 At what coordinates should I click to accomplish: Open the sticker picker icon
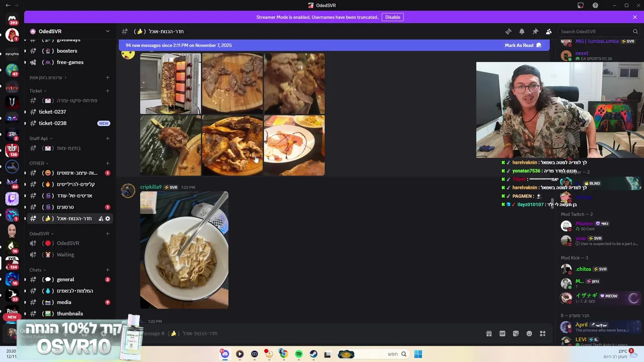coord(516,333)
